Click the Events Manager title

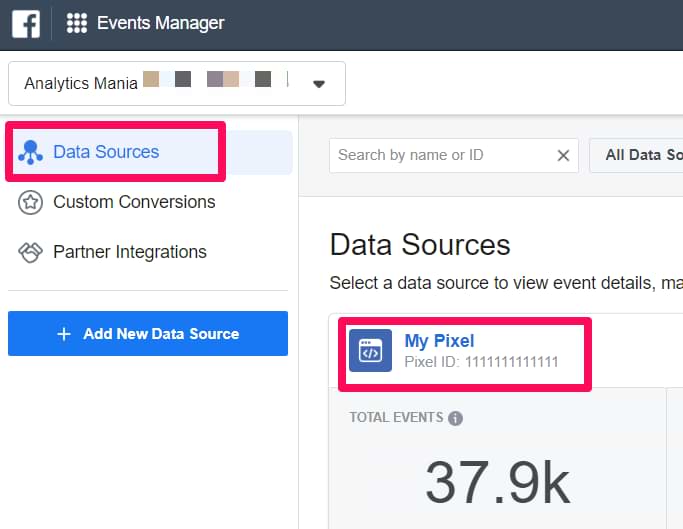click(x=160, y=23)
